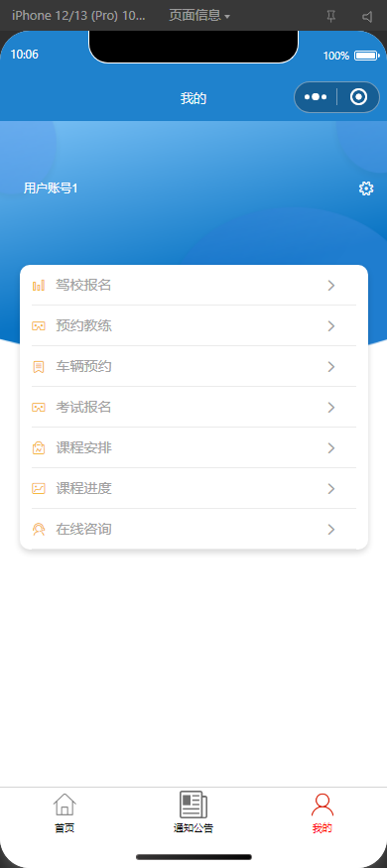
Task: Tap the mini program more-options dots
Action: tap(316, 97)
